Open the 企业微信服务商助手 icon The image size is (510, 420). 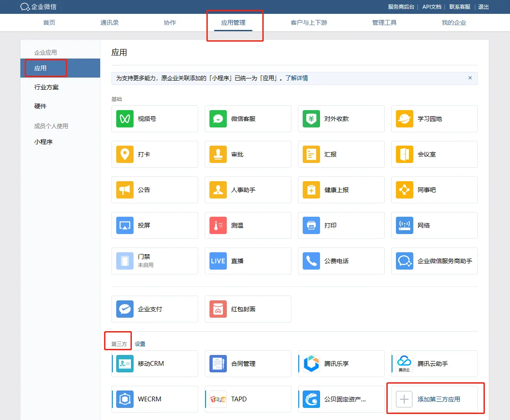click(404, 261)
